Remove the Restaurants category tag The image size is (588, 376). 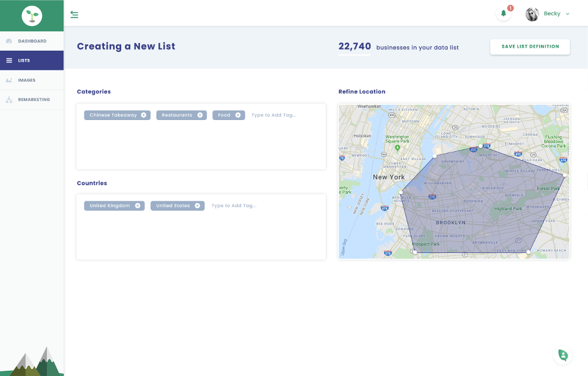[200, 115]
